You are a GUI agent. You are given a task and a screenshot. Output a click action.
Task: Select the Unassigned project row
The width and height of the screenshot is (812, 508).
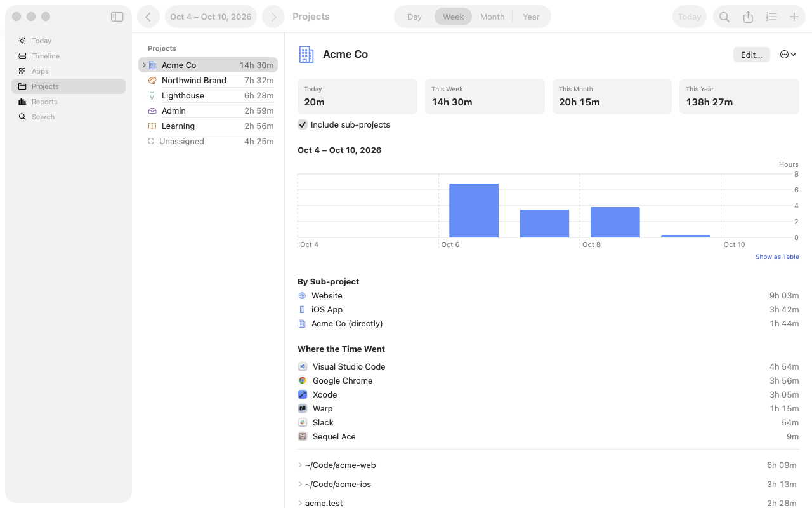point(208,141)
